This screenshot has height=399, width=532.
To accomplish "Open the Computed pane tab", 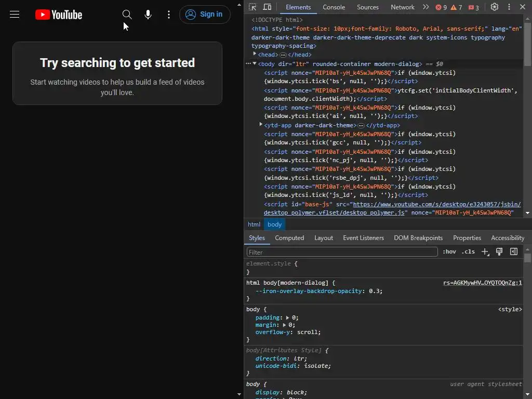I will [289, 238].
